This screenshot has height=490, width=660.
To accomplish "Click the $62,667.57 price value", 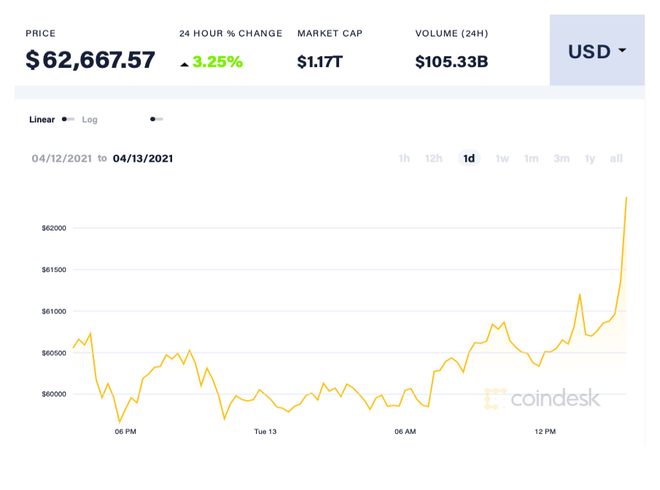I will [90, 60].
